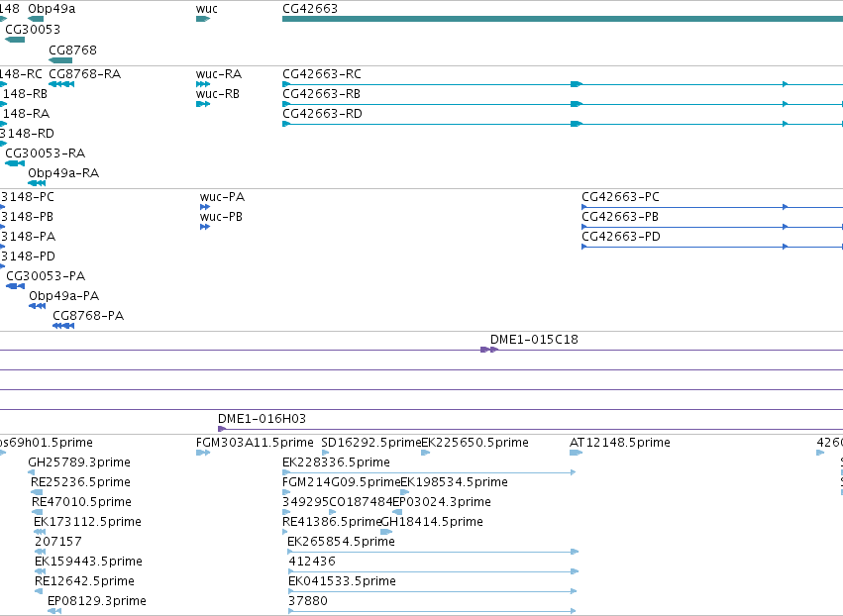Click the FGM303A11.5prime EST label
Image resolution: width=843 pixels, height=616 pixels.
click(x=255, y=443)
